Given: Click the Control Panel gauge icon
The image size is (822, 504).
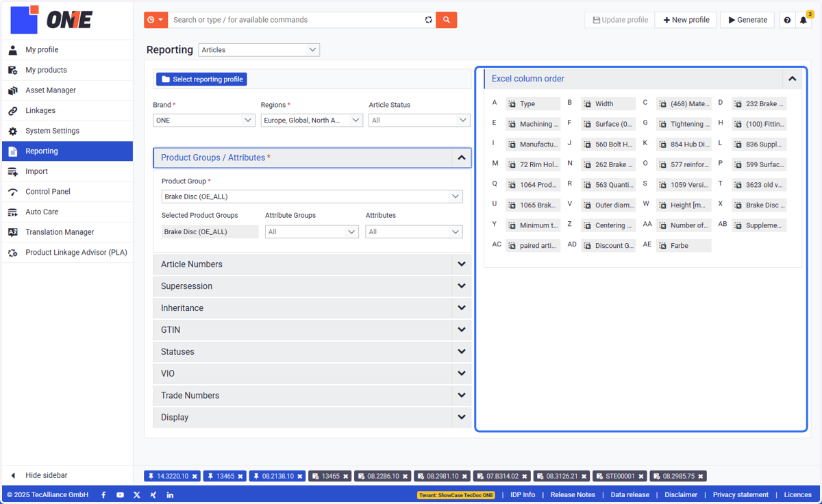Looking at the screenshot, I should [12, 192].
